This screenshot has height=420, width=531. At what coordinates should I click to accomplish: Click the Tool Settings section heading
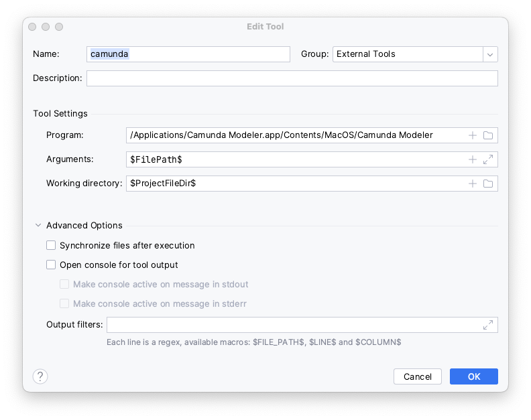(x=60, y=113)
